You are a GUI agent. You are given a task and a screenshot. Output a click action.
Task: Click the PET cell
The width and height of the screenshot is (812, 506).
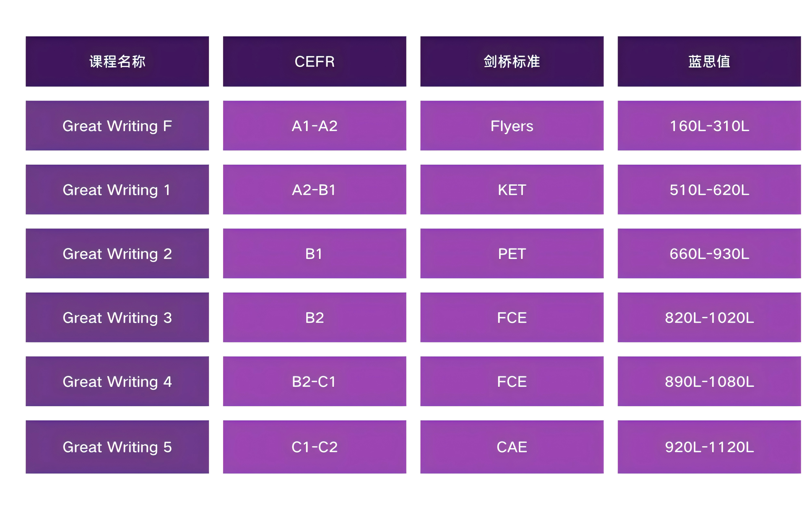coord(512,254)
